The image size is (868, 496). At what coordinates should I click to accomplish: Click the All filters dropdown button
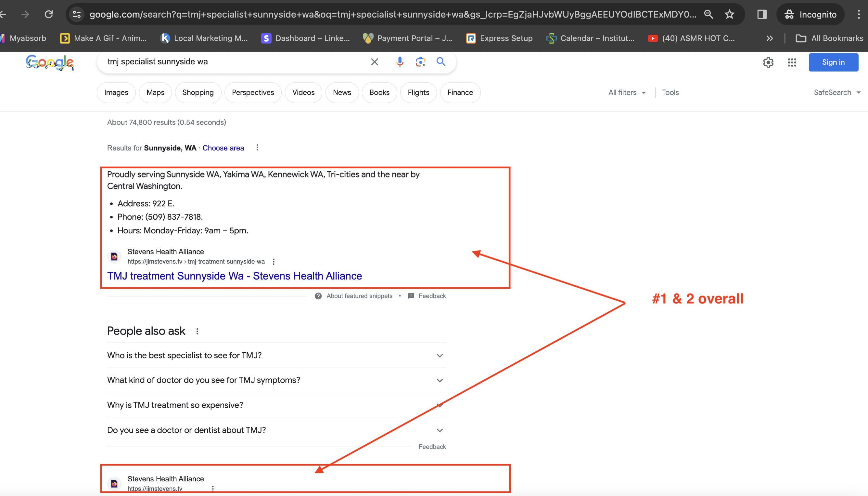click(627, 92)
